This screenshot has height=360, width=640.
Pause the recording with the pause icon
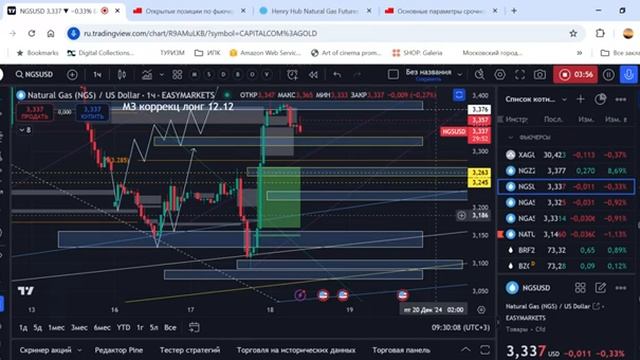point(609,75)
